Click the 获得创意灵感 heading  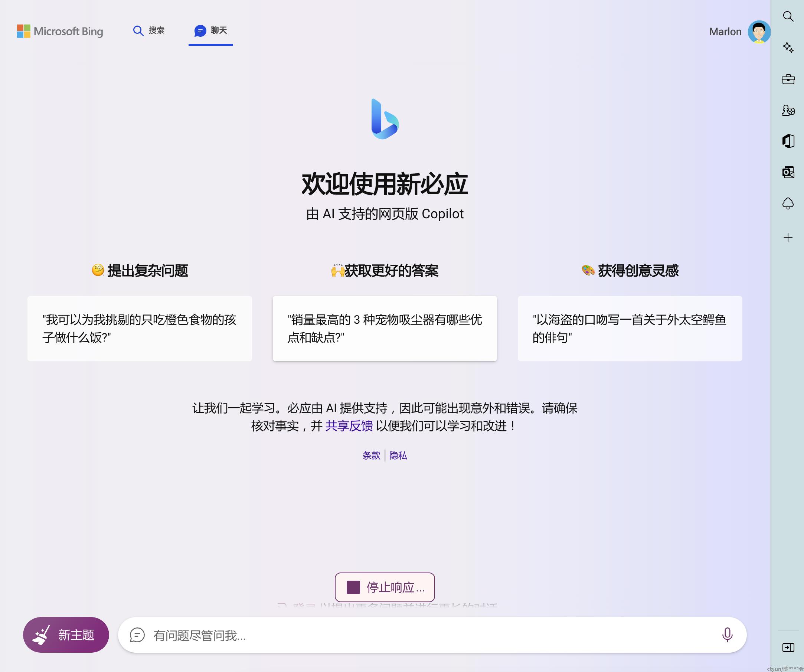click(630, 270)
